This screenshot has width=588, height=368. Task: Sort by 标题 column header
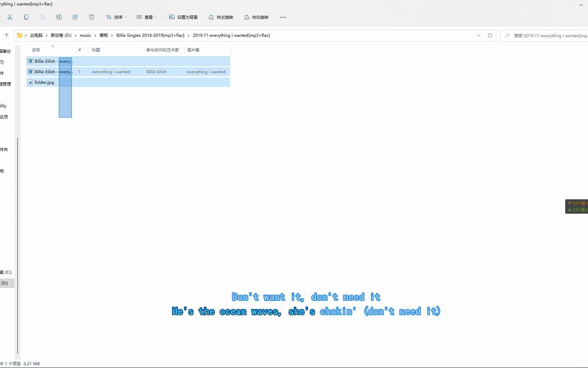pos(117,50)
